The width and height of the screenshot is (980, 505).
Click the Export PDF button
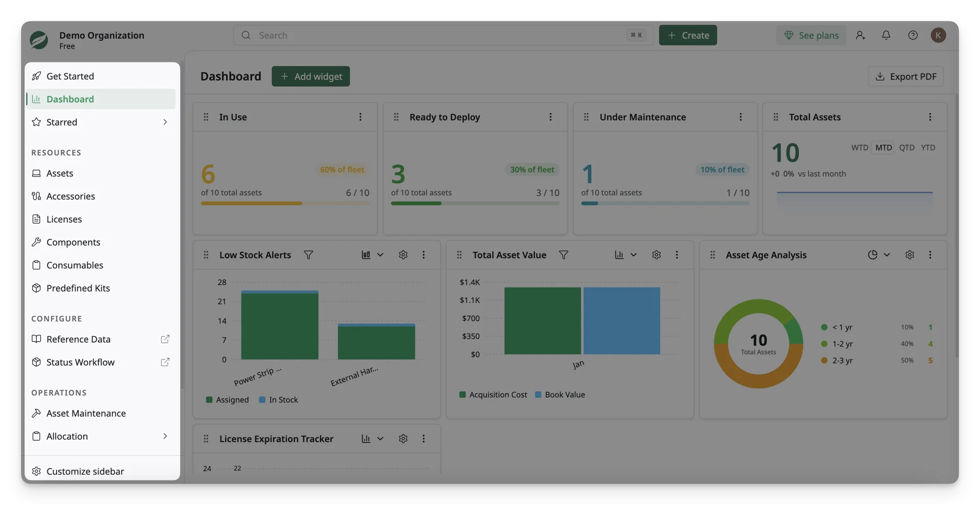[905, 76]
